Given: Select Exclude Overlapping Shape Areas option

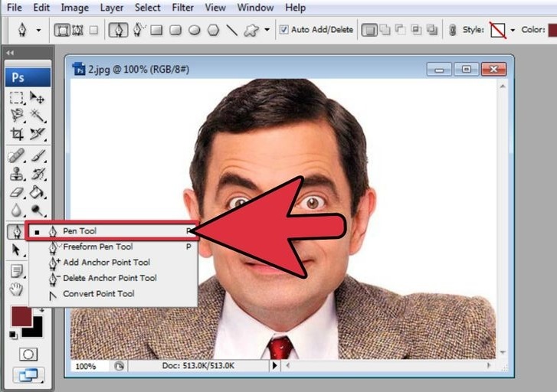Looking at the screenshot, I should click(x=432, y=30).
